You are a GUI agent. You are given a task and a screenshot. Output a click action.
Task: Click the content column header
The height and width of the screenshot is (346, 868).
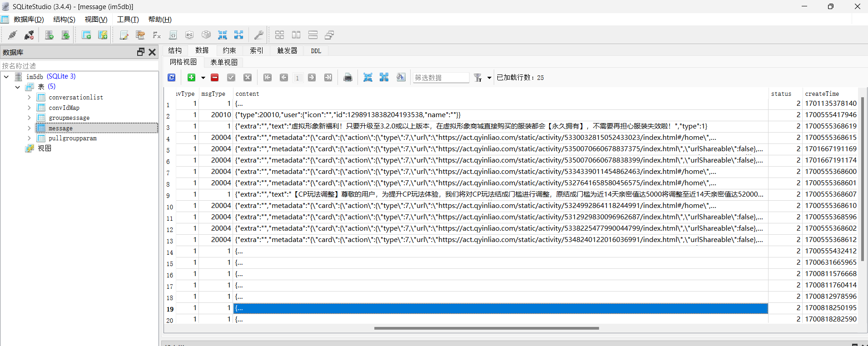pyautogui.click(x=501, y=94)
